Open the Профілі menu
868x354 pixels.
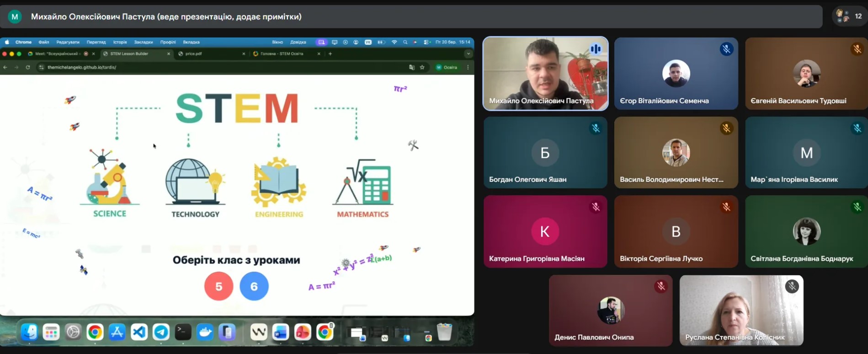(168, 42)
